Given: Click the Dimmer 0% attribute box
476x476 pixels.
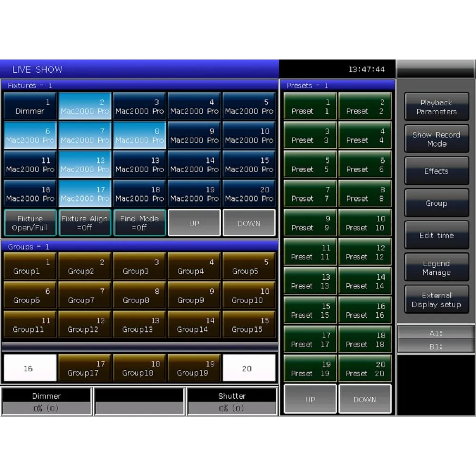Looking at the screenshot, I should (47, 402).
